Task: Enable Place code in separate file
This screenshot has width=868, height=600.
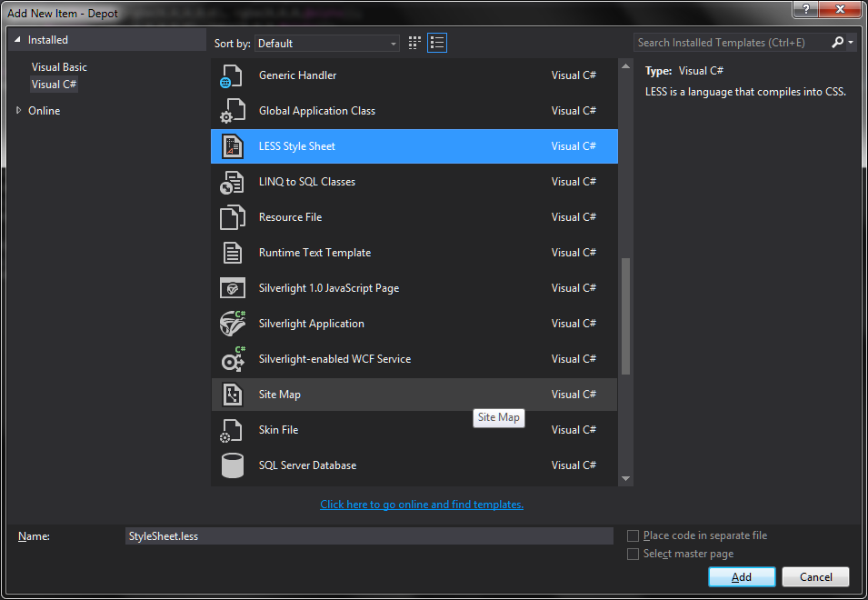Action: pos(634,536)
